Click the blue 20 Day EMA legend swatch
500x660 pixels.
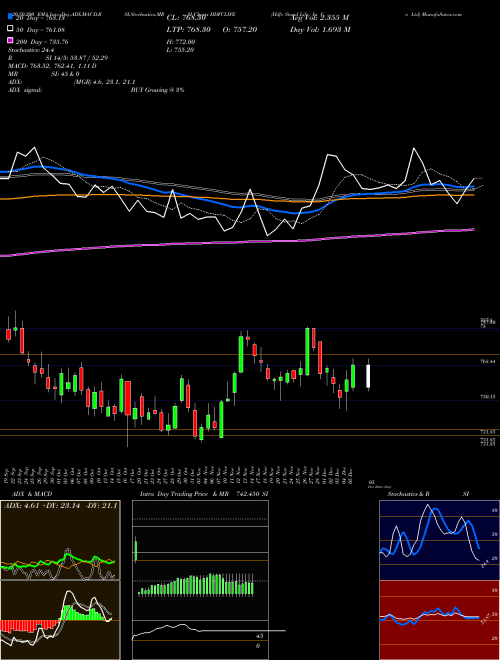(x=10, y=17)
